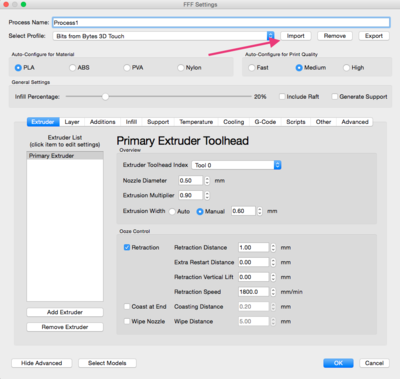Screen dimensions: 400x379
Task: Click the Retraction Speed stepper arrows
Action: tap(273, 292)
